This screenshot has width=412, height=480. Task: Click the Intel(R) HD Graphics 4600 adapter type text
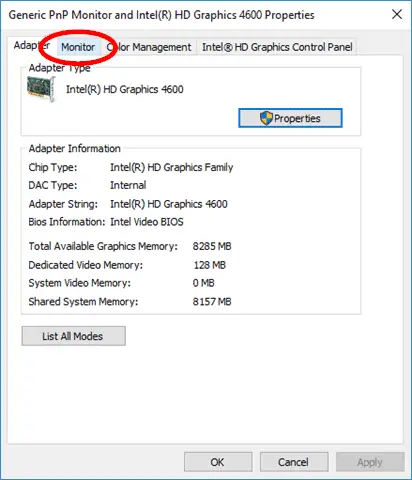point(125,89)
